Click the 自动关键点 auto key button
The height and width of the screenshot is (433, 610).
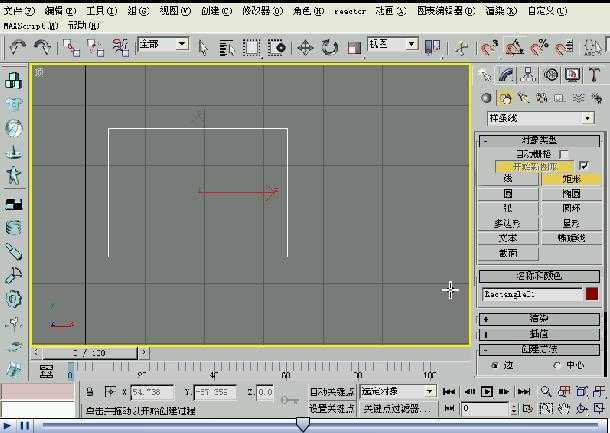tap(332, 391)
